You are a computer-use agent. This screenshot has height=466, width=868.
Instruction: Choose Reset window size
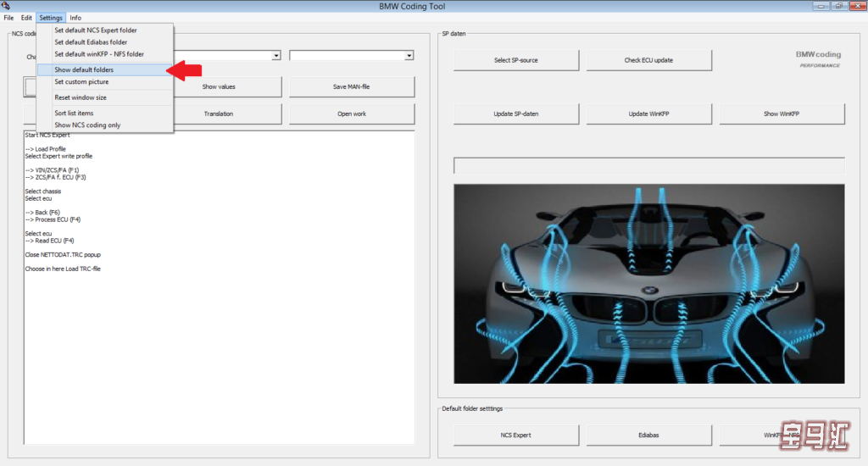click(105, 97)
